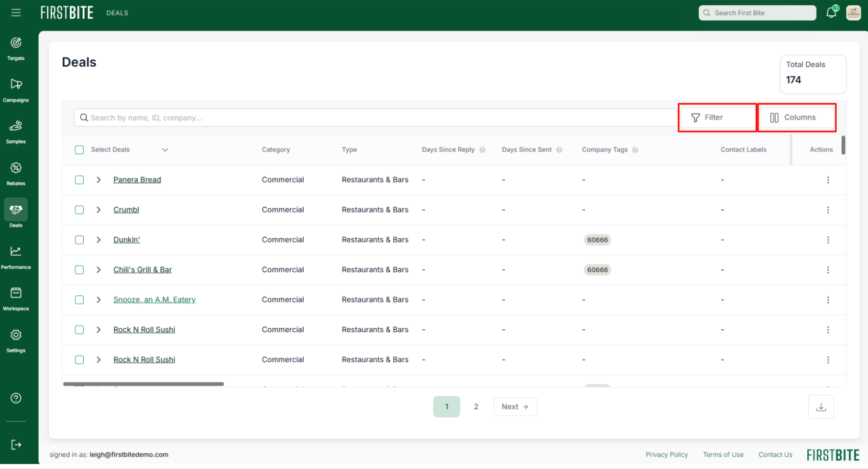Screen dimensions: 868x469
Task: Open Deals in the sidebar
Action: [16, 214]
